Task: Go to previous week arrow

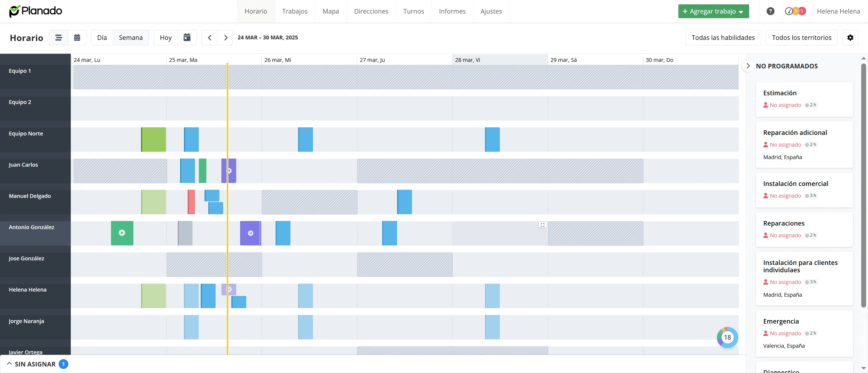Action: (210, 37)
